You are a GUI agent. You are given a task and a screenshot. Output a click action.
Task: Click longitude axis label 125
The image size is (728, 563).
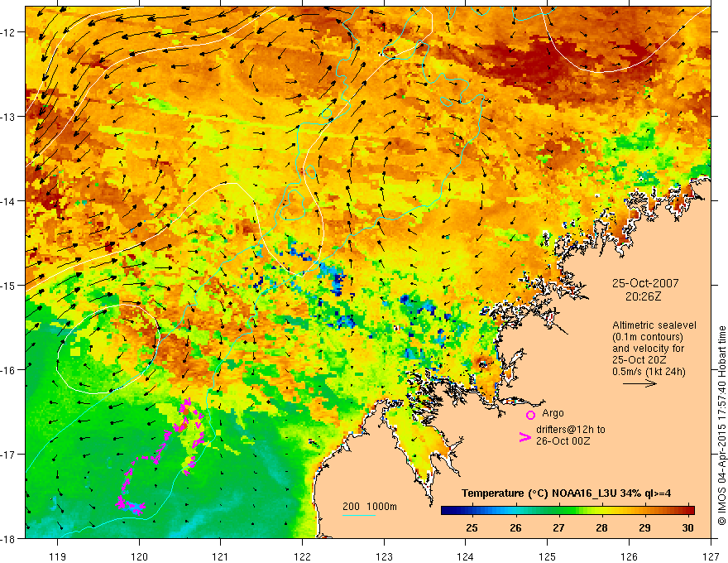tap(548, 556)
